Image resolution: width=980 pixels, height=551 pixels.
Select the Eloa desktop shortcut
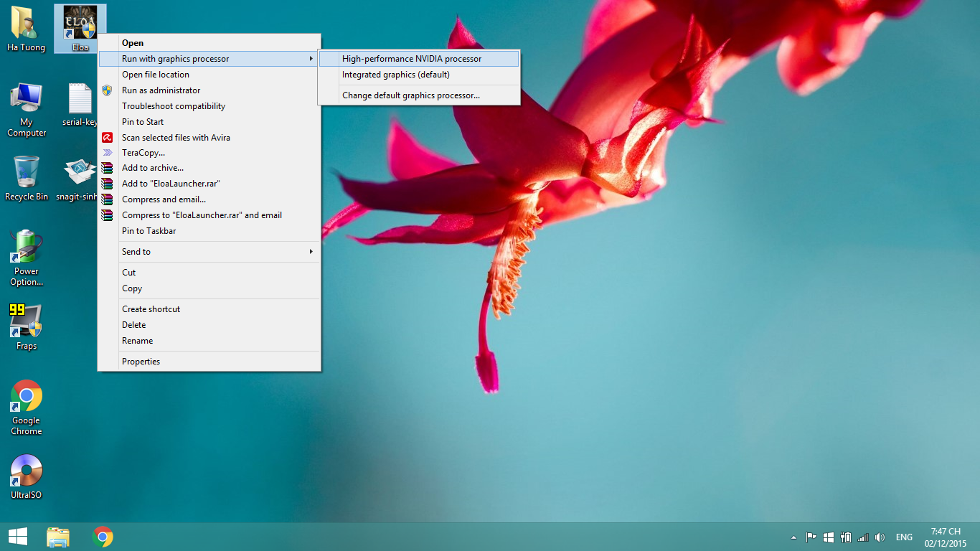coord(80,29)
